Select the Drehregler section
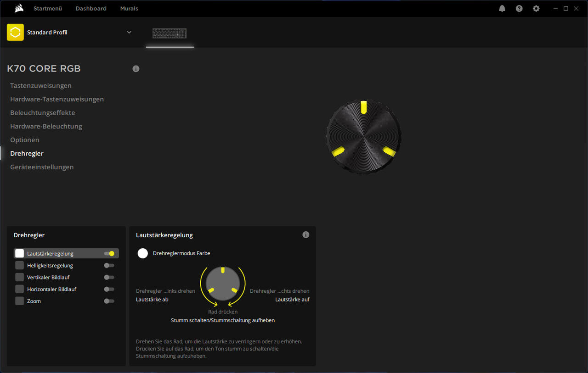Screen dimensions: 588x373 pyautogui.click(x=27, y=153)
